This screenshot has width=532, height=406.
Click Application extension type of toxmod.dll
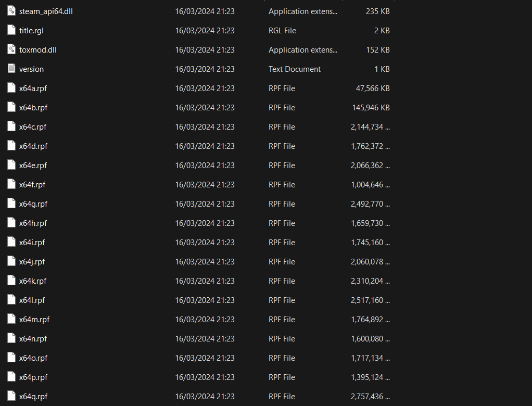coord(303,50)
